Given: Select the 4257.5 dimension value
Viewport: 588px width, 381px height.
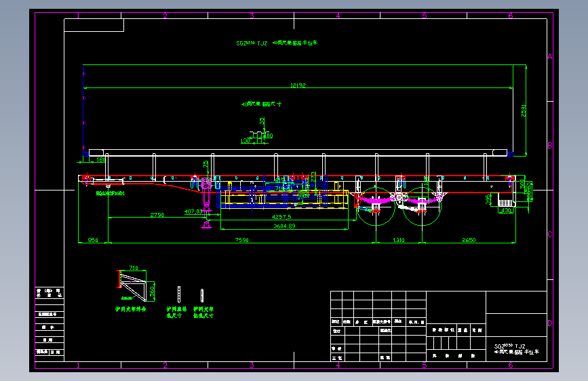Looking at the screenshot, I should [281, 217].
